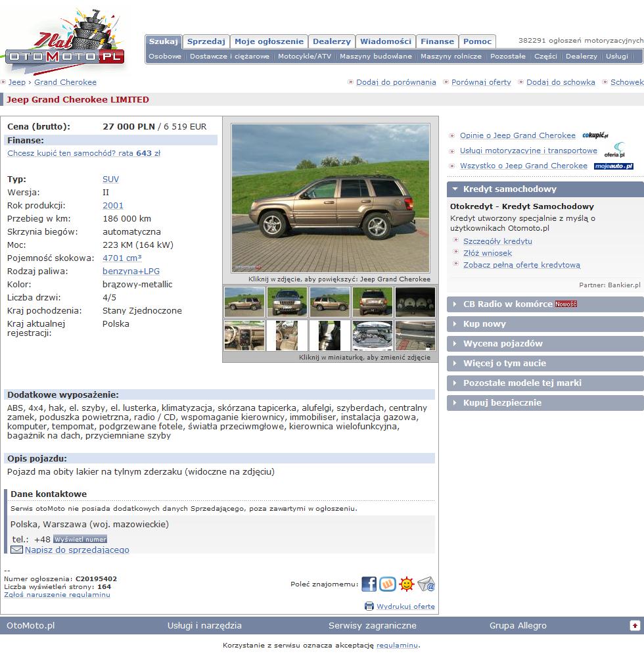The width and height of the screenshot is (644, 662).
Task: Share via the orange Wykop icon
Action: [388, 584]
